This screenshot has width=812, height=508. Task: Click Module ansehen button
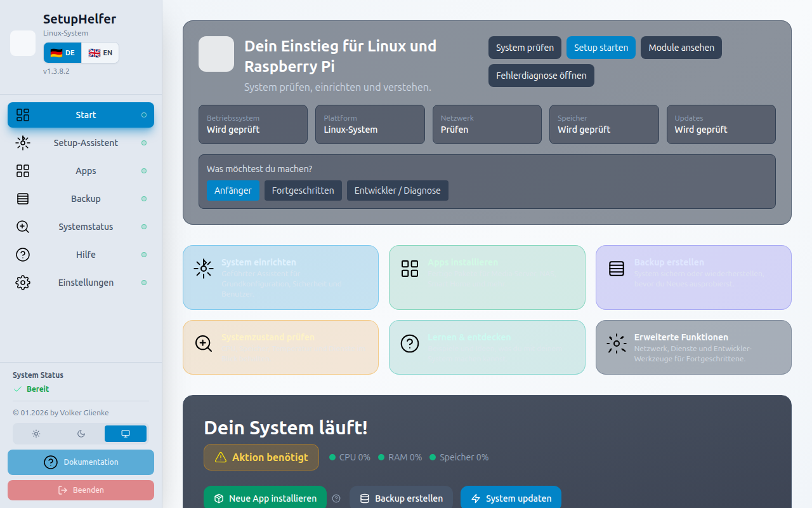click(x=681, y=48)
